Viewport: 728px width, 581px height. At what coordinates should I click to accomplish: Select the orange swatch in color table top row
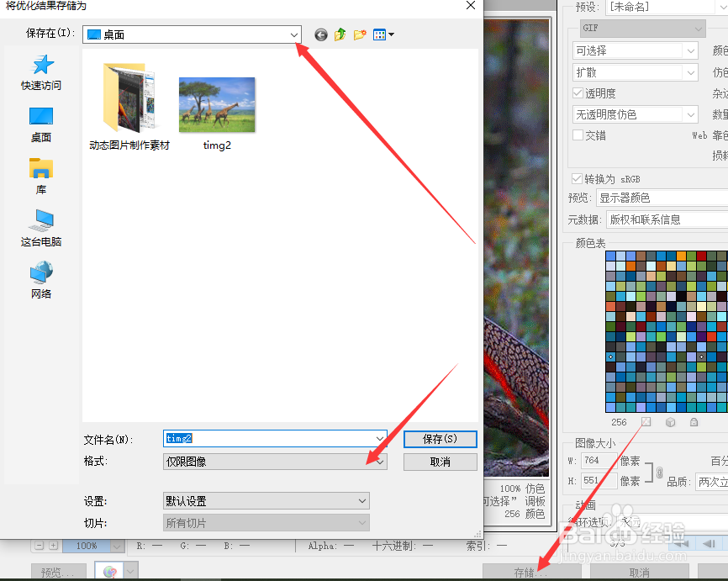[x=681, y=256]
